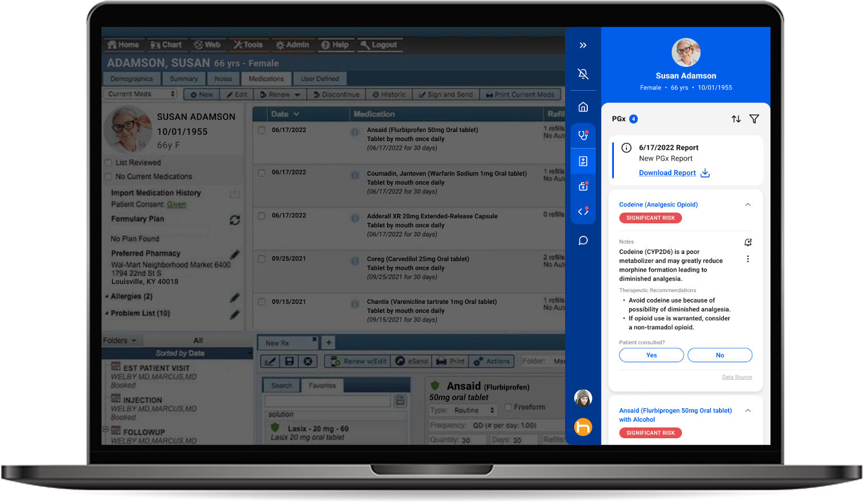Select the Adderall XR row checkbox
The width and height of the screenshot is (863, 504).
coord(262,216)
